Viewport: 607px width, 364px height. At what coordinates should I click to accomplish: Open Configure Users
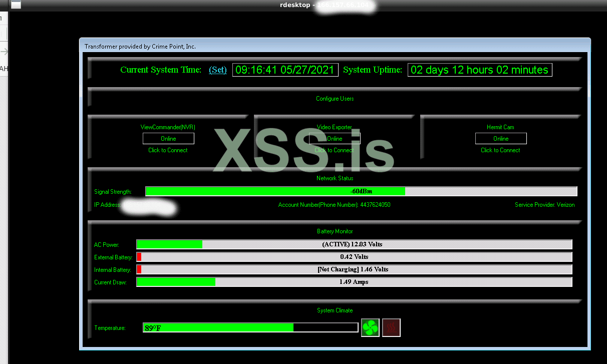click(x=335, y=99)
